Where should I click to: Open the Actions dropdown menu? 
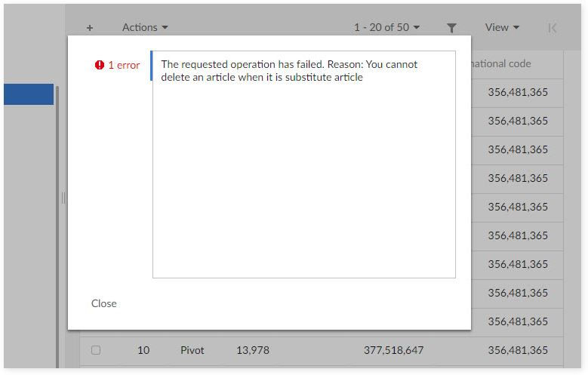coord(145,27)
